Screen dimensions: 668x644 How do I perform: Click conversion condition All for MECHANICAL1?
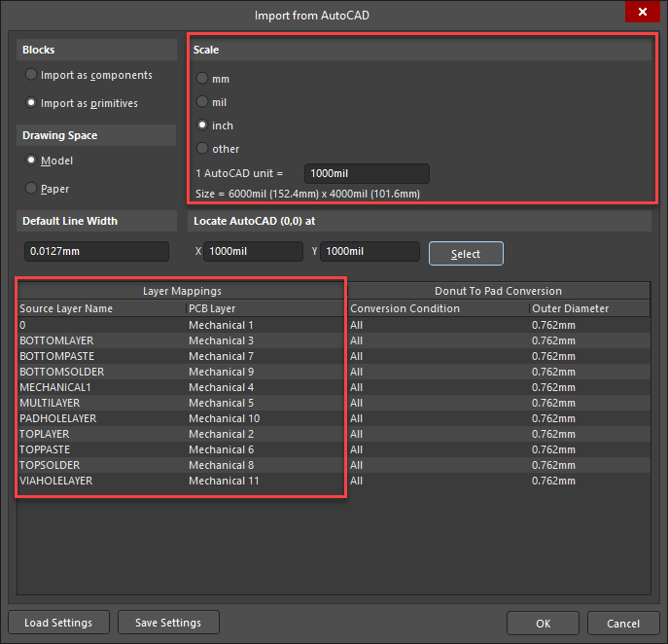tap(439, 387)
